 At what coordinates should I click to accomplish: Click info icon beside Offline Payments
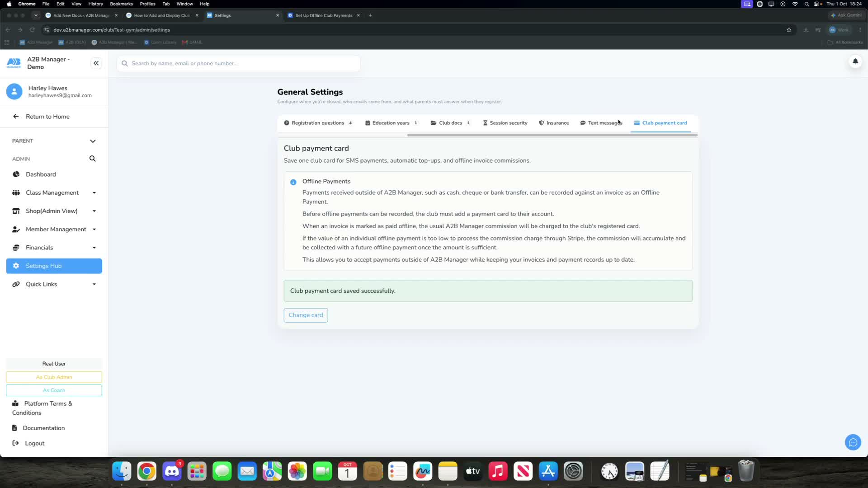click(293, 182)
